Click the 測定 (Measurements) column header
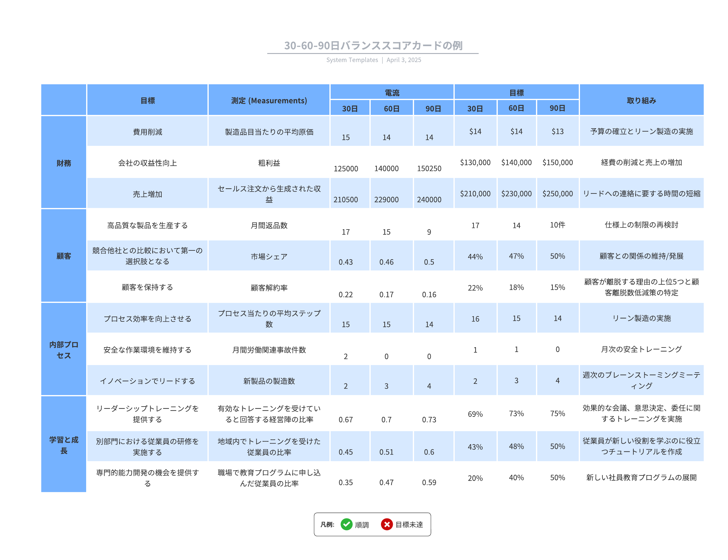Viewport: 728px width, 560px height. [269, 100]
